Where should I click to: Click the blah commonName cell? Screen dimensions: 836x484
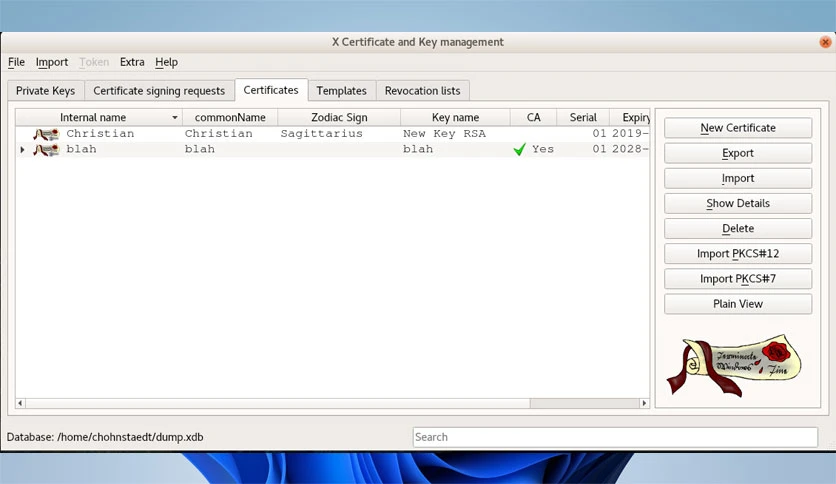coord(200,149)
